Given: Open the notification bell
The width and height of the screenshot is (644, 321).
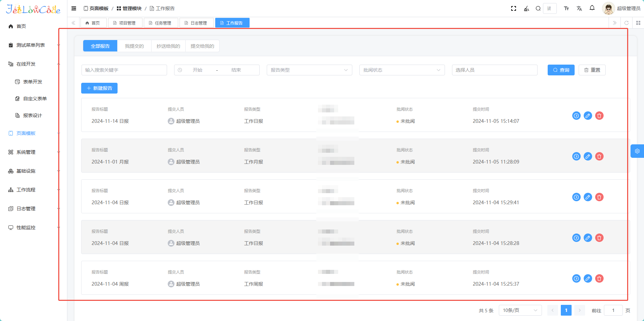Looking at the screenshot, I should tap(592, 8).
